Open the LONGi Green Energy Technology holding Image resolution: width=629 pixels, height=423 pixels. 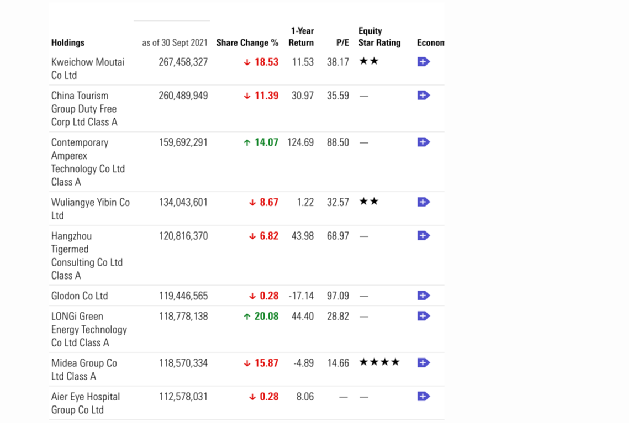pos(88,329)
